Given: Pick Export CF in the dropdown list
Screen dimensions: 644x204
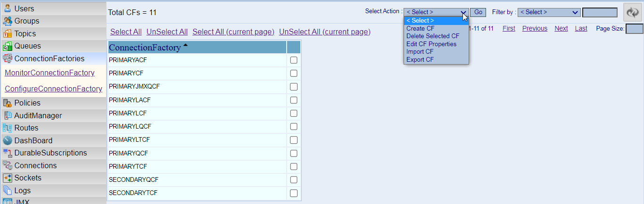Looking at the screenshot, I should [x=420, y=59].
